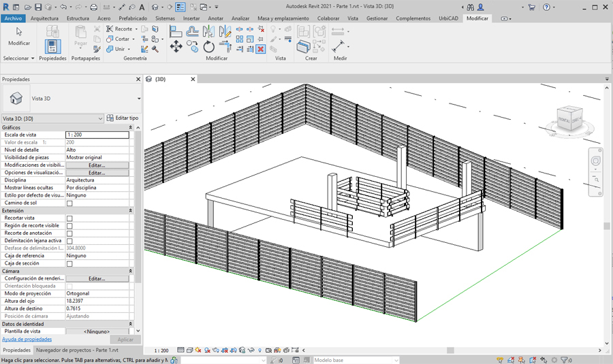Toggle the Recortar vista checkbox
613x364 pixels.
coord(69,218)
